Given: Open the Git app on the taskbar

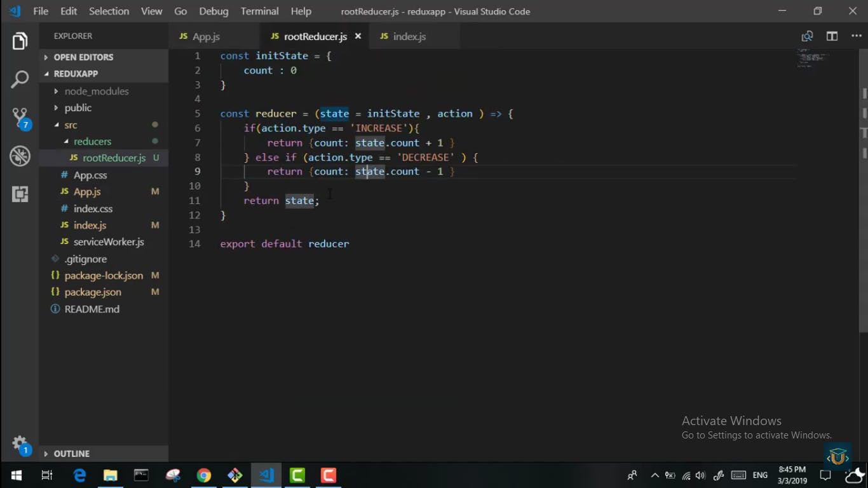Looking at the screenshot, I should point(235,475).
